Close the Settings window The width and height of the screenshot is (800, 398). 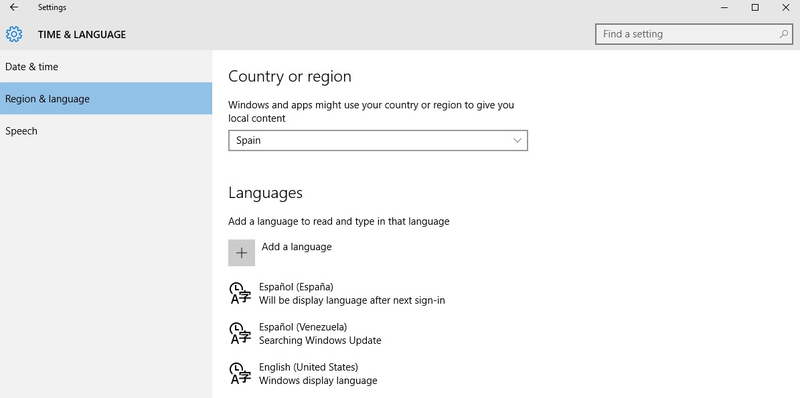pos(785,7)
